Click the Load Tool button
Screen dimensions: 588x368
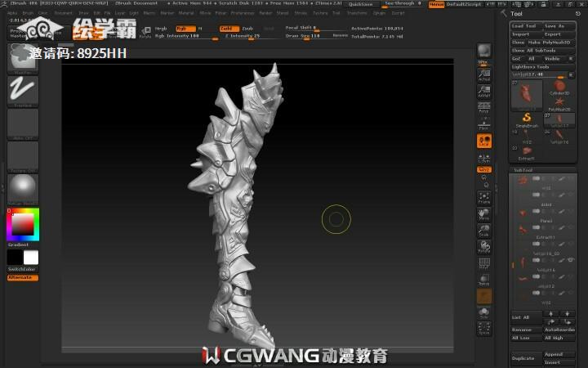coord(526,26)
